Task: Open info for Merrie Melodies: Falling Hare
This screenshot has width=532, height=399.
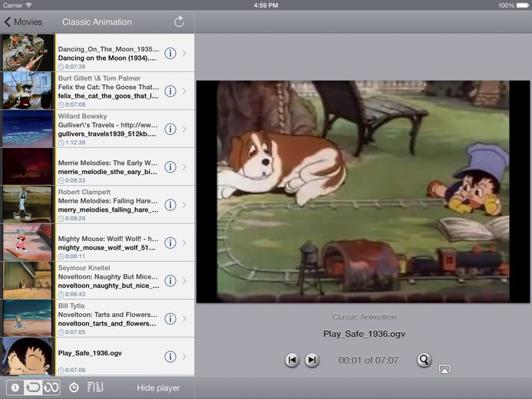Action: [170, 205]
